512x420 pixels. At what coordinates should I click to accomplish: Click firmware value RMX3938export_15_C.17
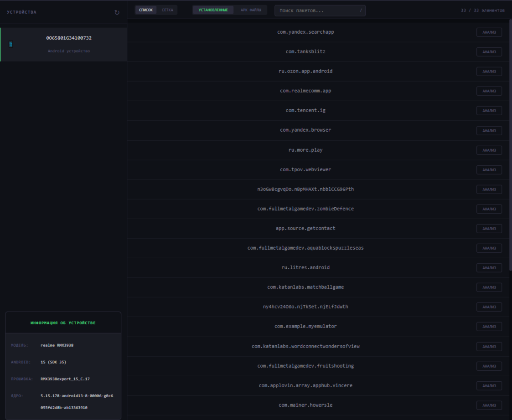[x=65, y=379]
